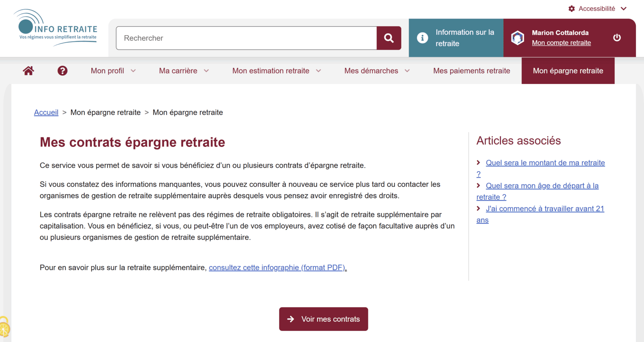Click the Accessibilité gear icon
The height and width of the screenshot is (342, 644).
click(x=571, y=9)
